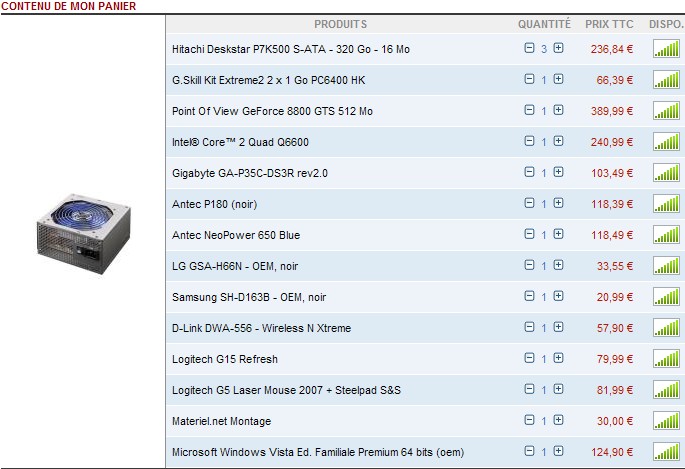Image resolution: width=685 pixels, height=469 pixels.
Task: Increase quantity of Hitachi Deskstar P7K500
Action: click(558, 48)
